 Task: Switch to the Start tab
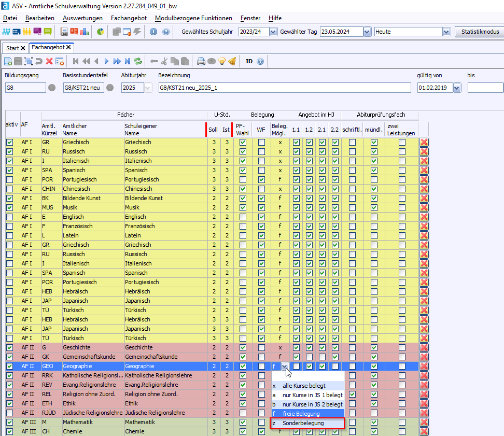pos(12,48)
